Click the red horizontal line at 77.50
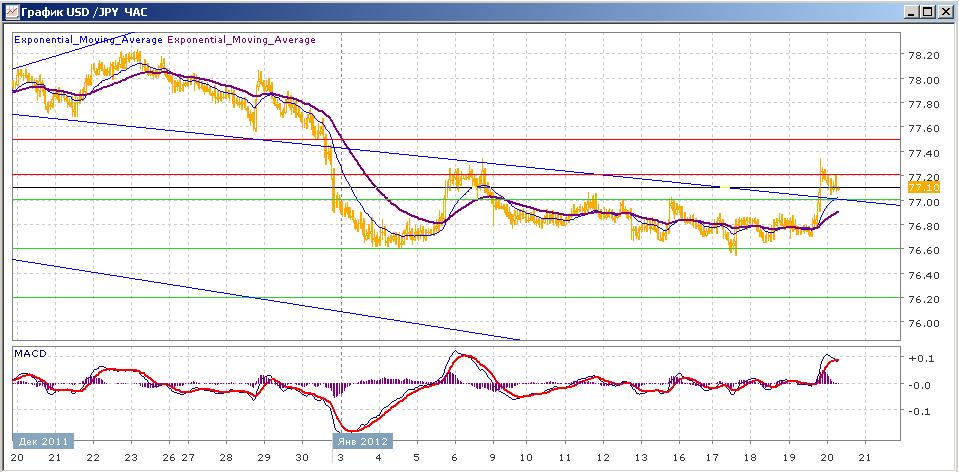Screen dimensions: 959x472 click(457, 139)
